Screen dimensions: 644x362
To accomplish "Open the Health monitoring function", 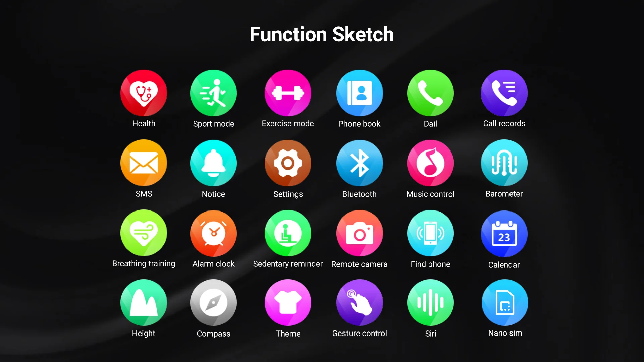I will [x=144, y=93].
